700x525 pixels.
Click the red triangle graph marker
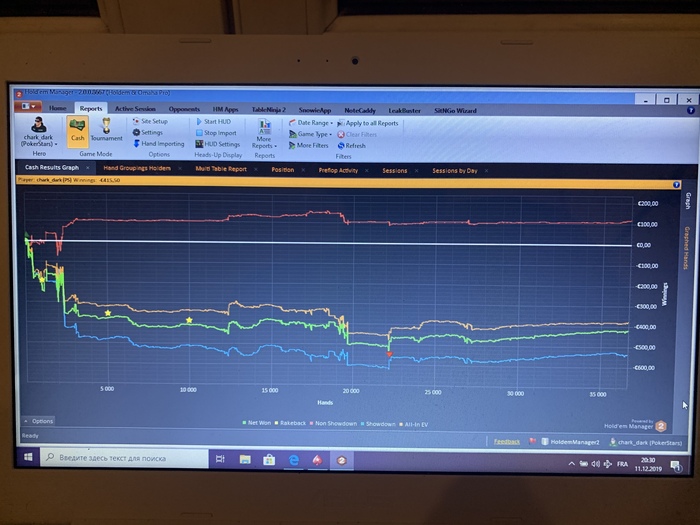[389, 354]
